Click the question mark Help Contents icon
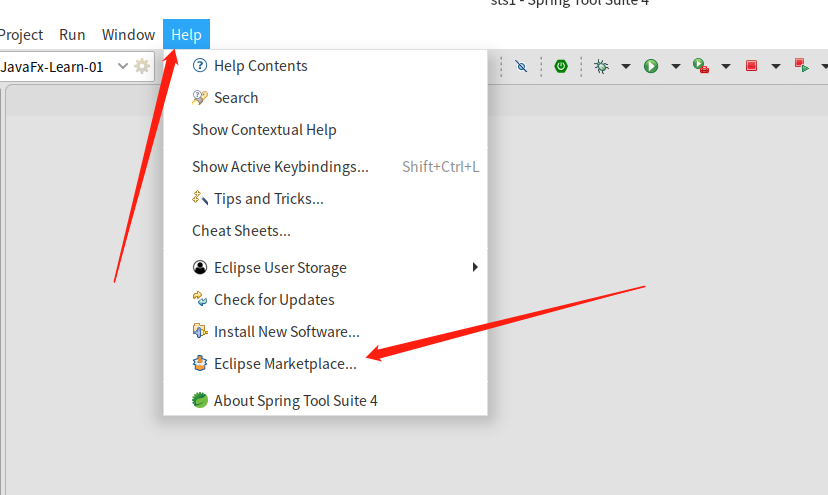 pos(200,65)
